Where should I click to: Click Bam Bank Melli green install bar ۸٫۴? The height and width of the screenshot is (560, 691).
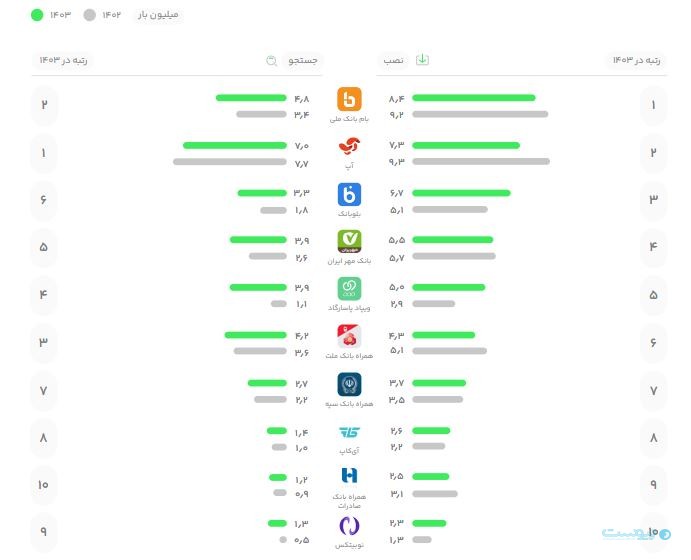tap(474, 98)
